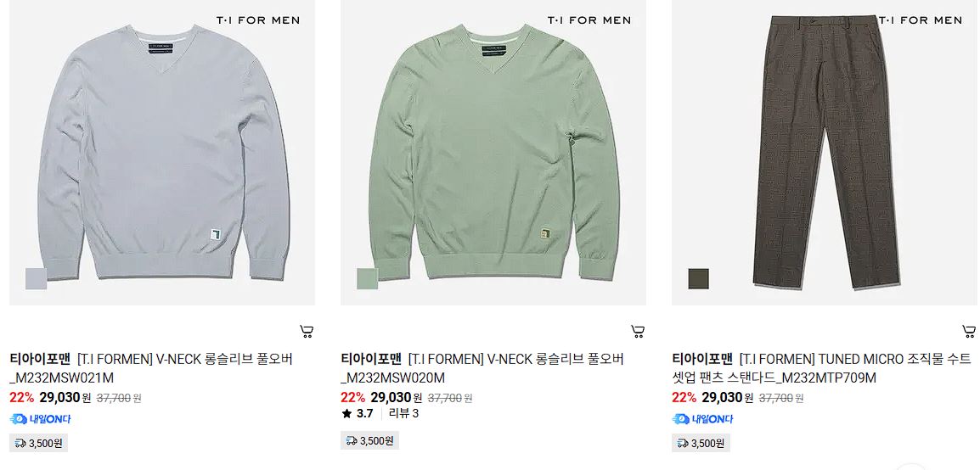Viewport: 980px width, 470px height.
Task: Select the mint green color swatch
Action: (x=368, y=278)
